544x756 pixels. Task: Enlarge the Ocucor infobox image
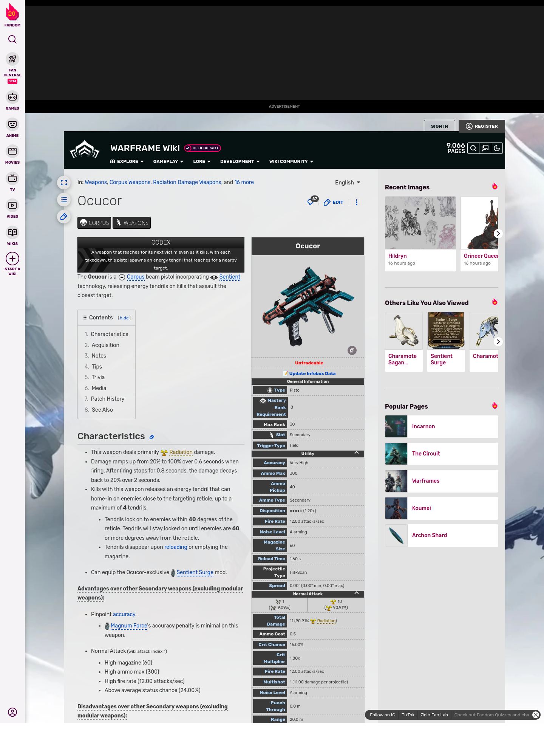(x=352, y=350)
